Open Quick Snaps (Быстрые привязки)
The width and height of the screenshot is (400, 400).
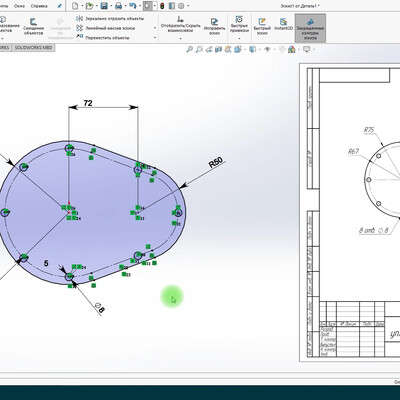click(239, 24)
